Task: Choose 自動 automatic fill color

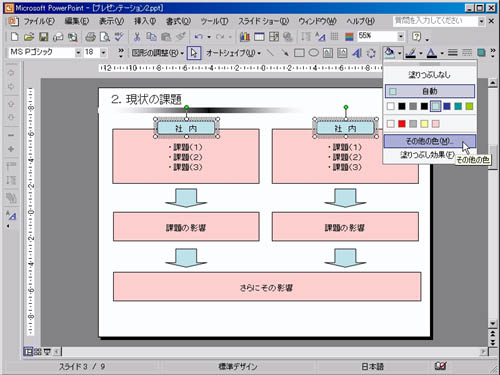Action: 430,91
